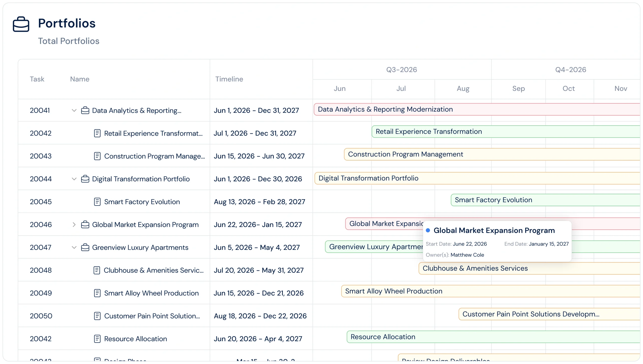The width and height of the screenshot is (643, 364).
Task: Click task ID 20041
Action: coord(40,110)
